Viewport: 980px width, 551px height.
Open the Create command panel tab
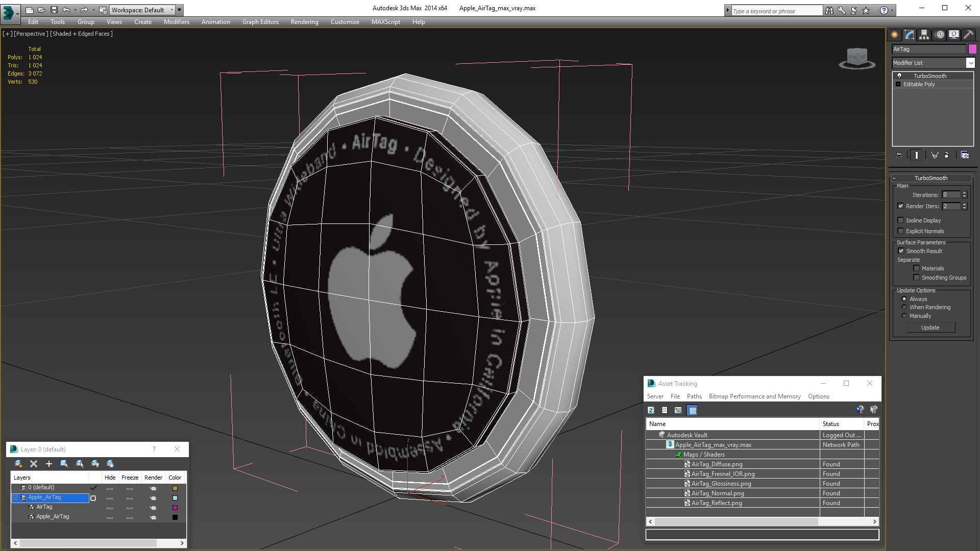click(894, 35)
